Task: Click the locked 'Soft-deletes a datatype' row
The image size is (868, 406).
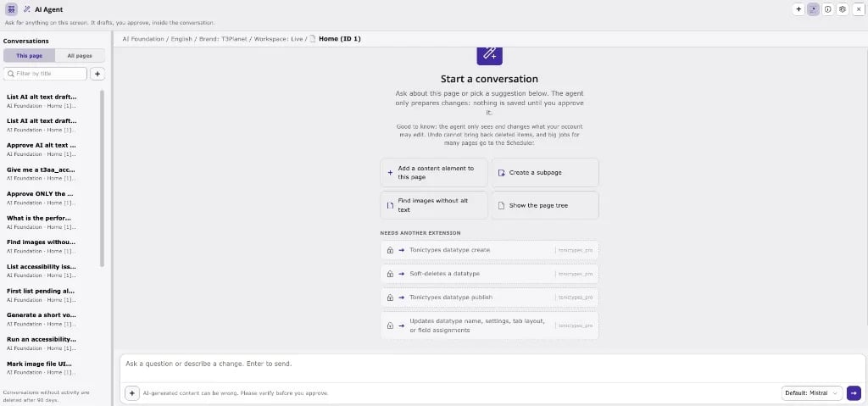Action: tap(489, 274)
